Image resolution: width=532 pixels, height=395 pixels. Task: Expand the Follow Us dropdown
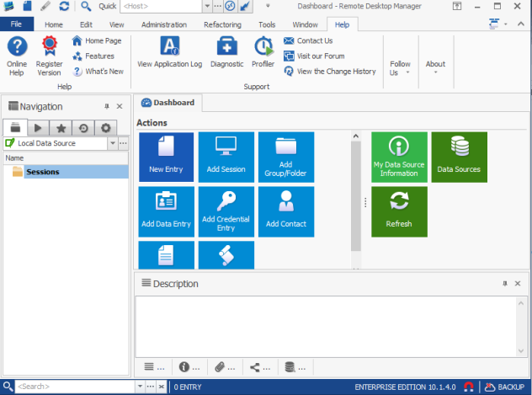click(400, 68)
